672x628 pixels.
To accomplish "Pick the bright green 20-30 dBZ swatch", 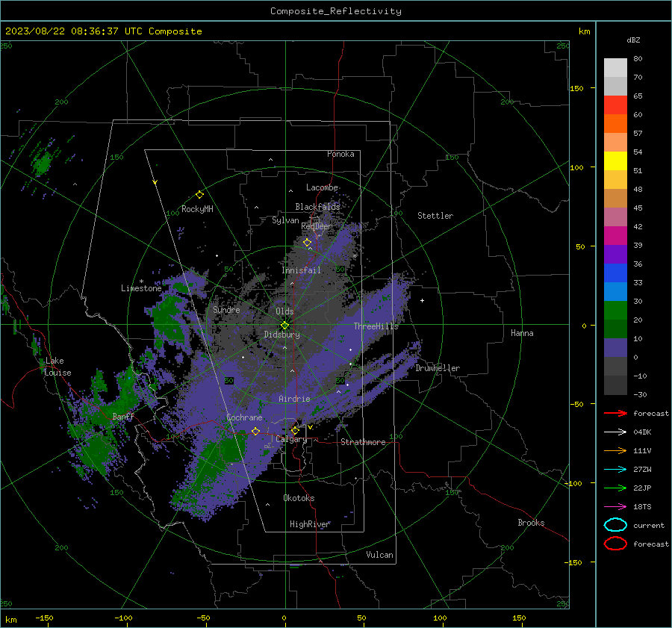I will pyautogui.click(x=615, y=310).
